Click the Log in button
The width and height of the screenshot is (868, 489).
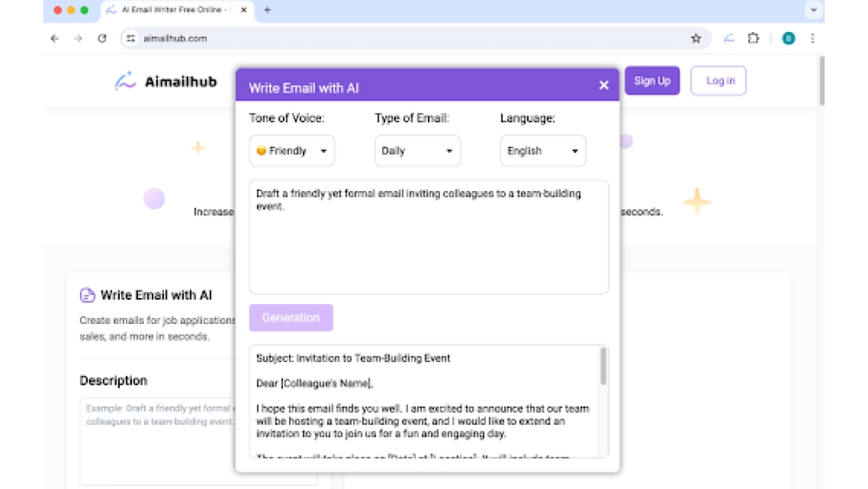[719, 81]
